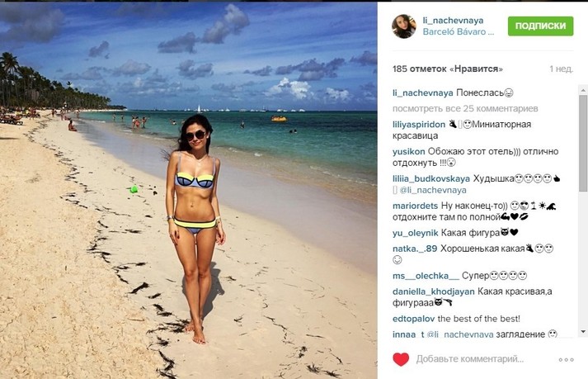Open yu_oleynik commenter profile
This screenshot has width=588, height=379.
(x=415, y=233)
